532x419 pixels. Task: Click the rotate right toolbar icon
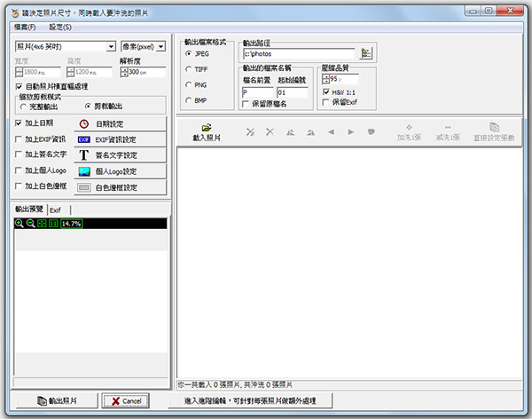[310, 132]
